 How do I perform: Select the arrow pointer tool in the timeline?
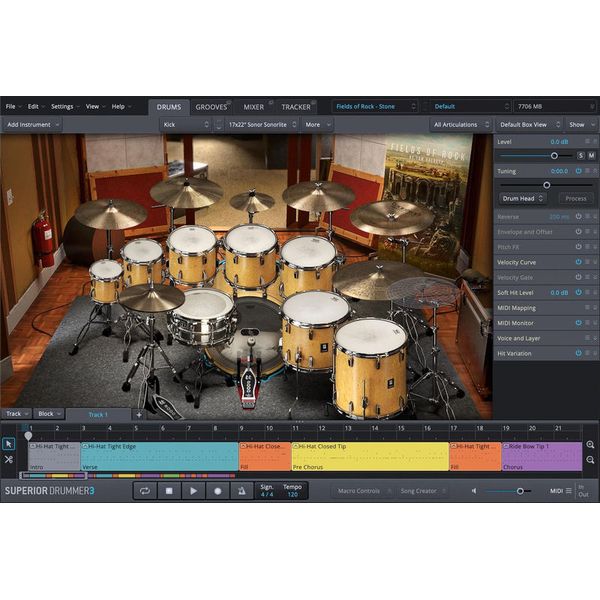(8, 444)
